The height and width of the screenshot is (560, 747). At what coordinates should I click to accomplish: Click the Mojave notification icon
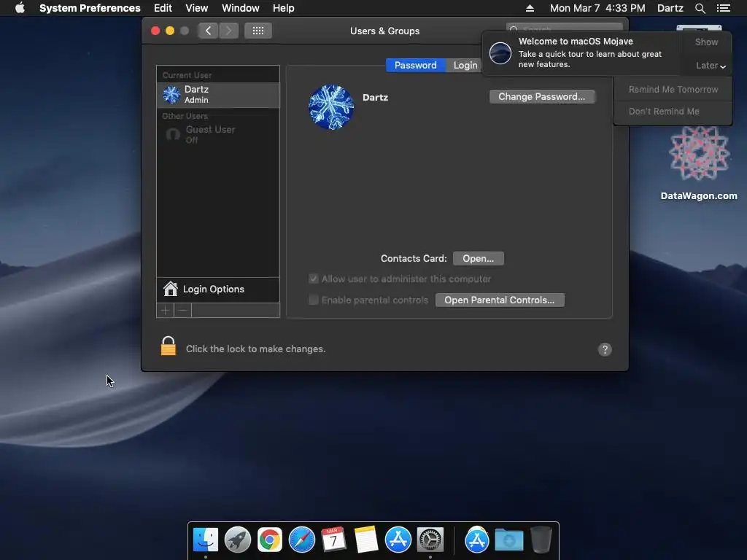click(x=500, y=52)
